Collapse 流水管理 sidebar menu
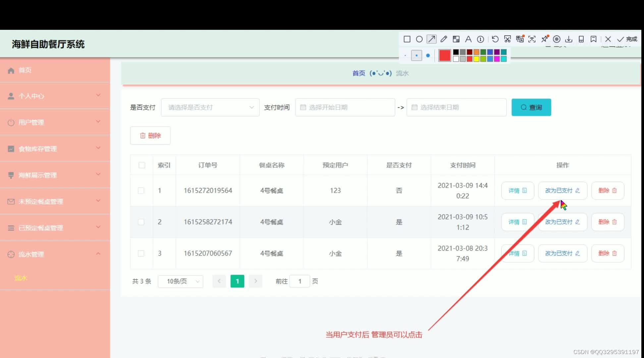Screen dimensions: 644x358 coord(55,254)
